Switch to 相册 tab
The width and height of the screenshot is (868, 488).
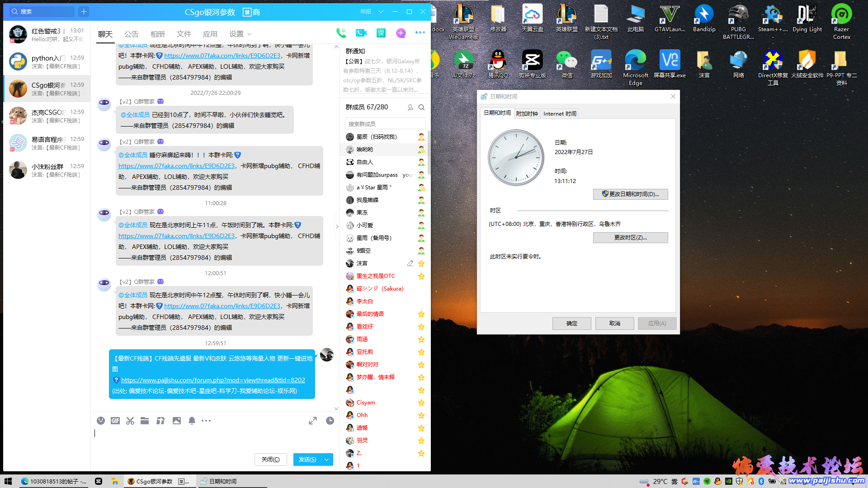pyautogui.click(x=157, y=34)
